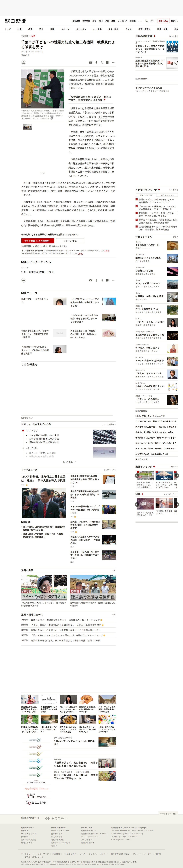This screenshot has height=868, width=183.
Task: Open the 社会 section menu
Action: 20,29
